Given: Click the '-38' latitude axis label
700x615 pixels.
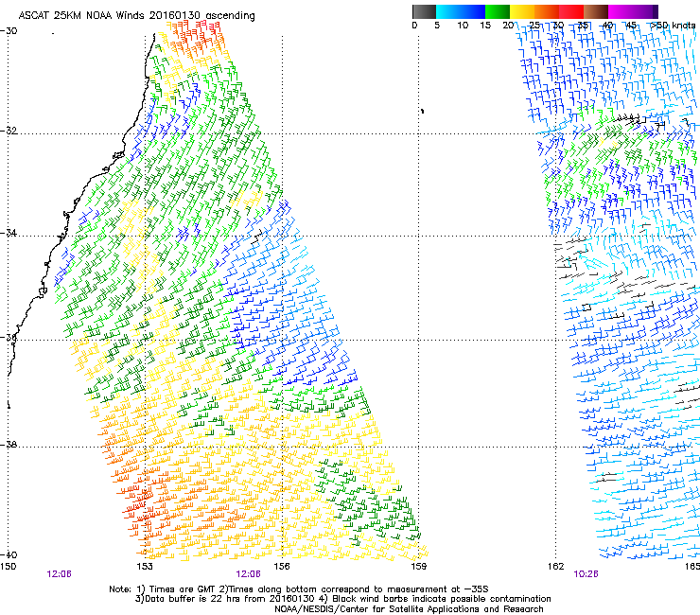Looking at the screenshot, I should (x=9, y=445).
